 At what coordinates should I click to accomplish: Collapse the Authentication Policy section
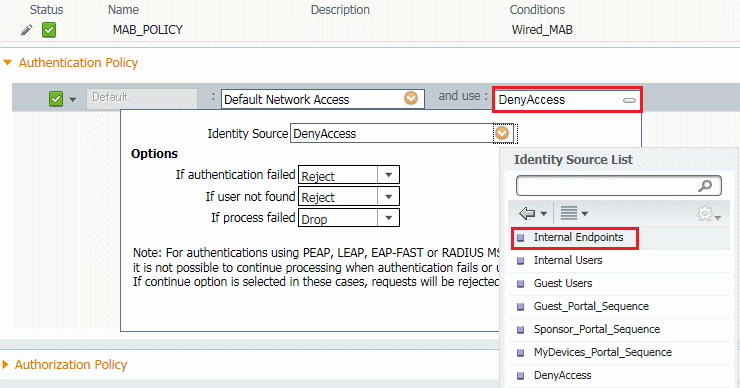point(7,62)
